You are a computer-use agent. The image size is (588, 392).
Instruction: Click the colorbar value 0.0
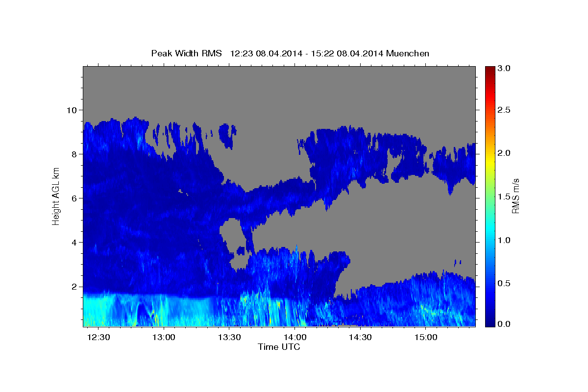[x=504, y=324]
